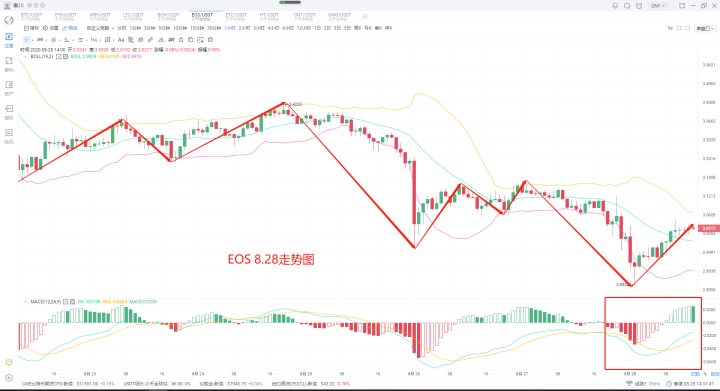The width and height of the screenshot is (720, 391).
Task: Select the 15-minute timeframe
Action: click(197, 28)
